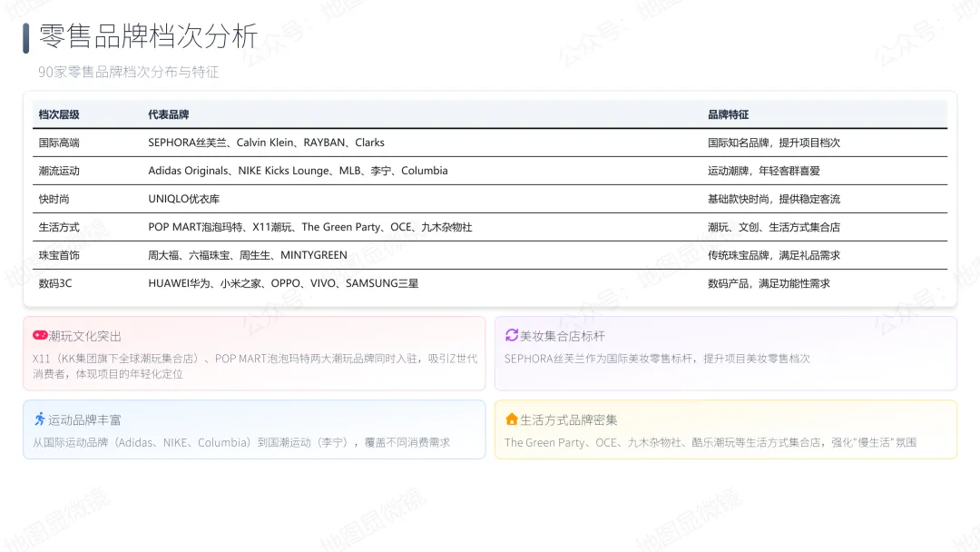
Task: Click the 品牌特征 column header
Action: coord(728,114)
